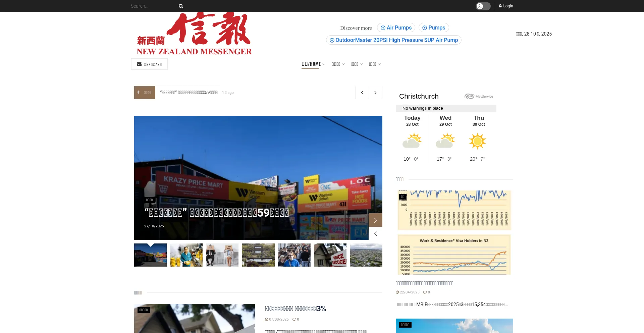644x333 pixels.
Task: Click Thursday's sunny weather icon
Action: [478, 141]
